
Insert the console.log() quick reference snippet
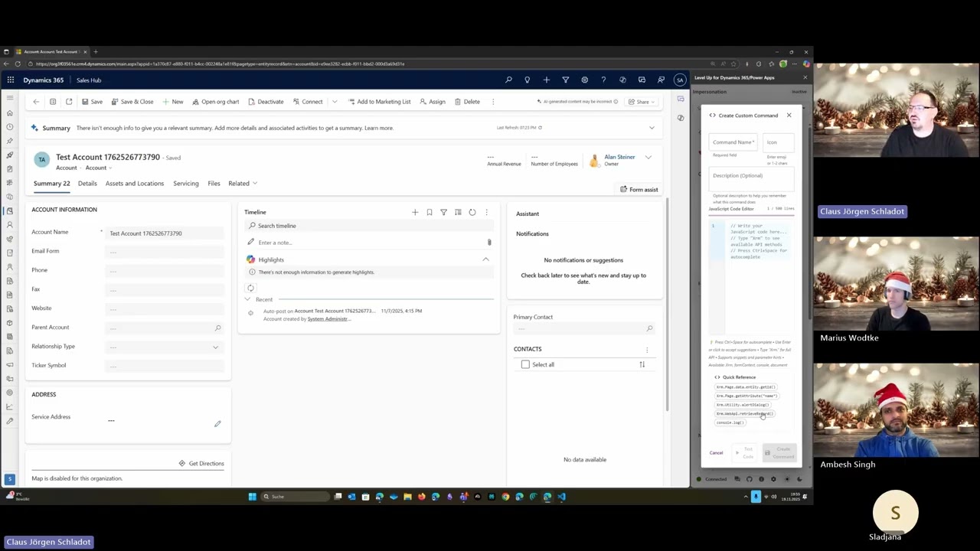pyautogui.click(x=730, y=422)
